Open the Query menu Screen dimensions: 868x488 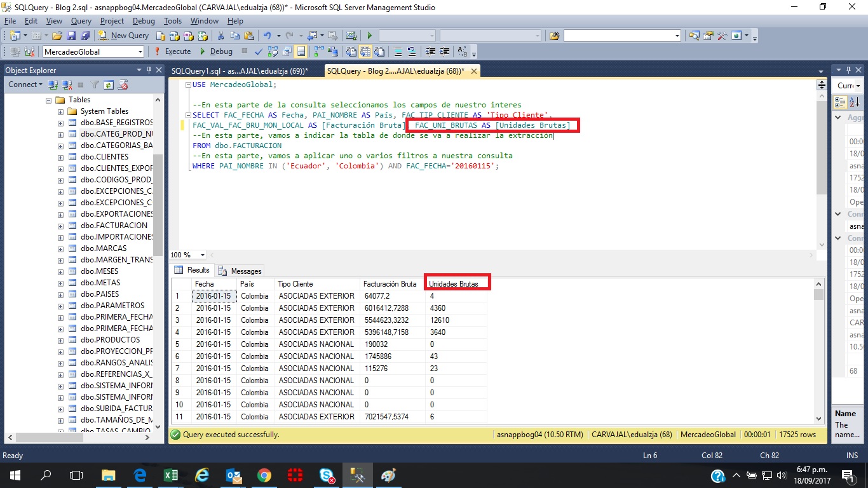tap(80, 20)
